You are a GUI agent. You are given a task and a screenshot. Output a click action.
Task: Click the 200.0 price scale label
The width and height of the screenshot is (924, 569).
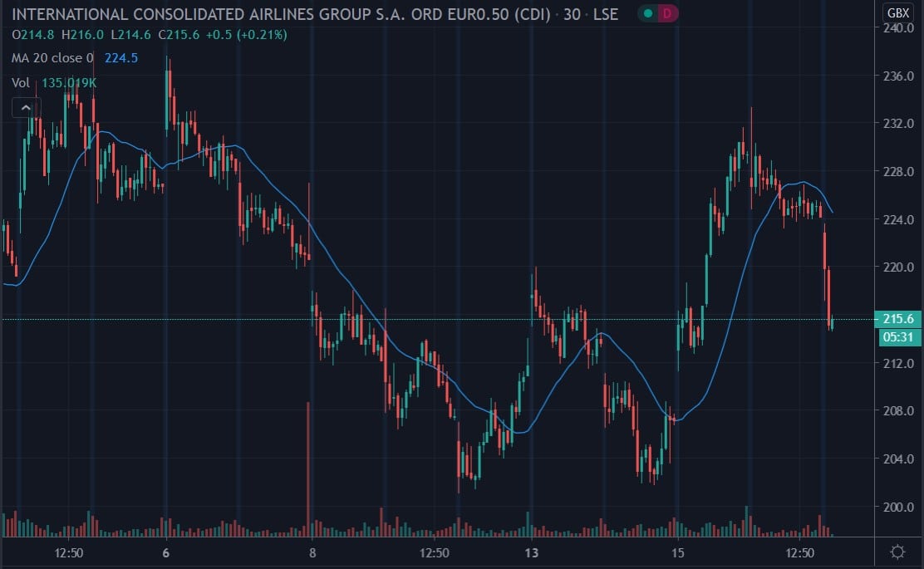[x=897, y=507]
